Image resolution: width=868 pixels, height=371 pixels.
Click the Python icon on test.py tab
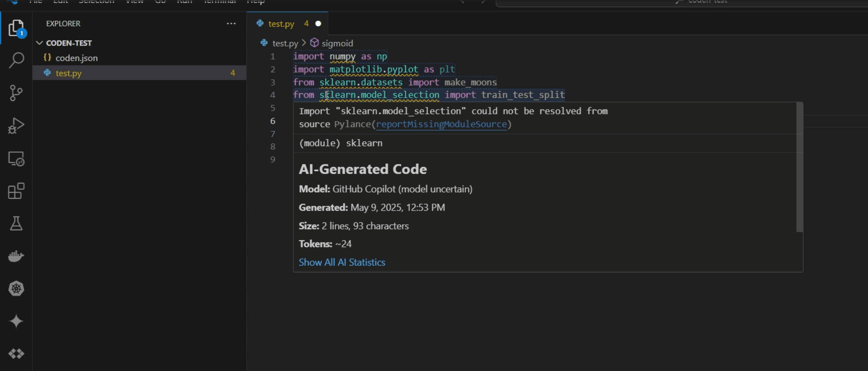tap(260, 24)
